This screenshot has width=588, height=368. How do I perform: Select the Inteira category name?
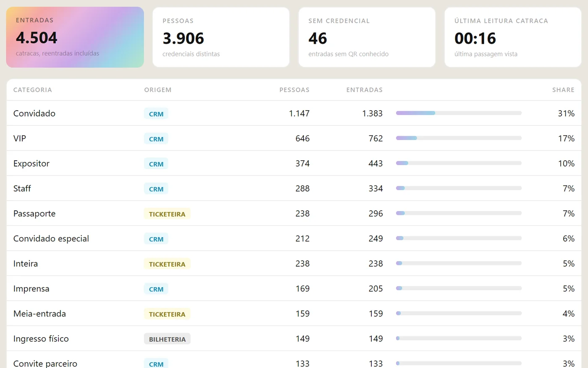click(x=26, y=264)
